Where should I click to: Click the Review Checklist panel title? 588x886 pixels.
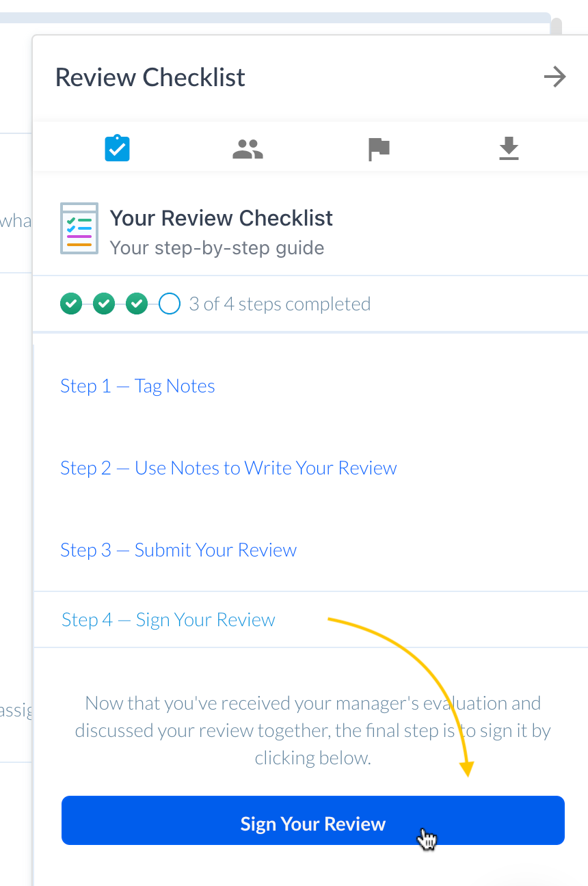150,77
